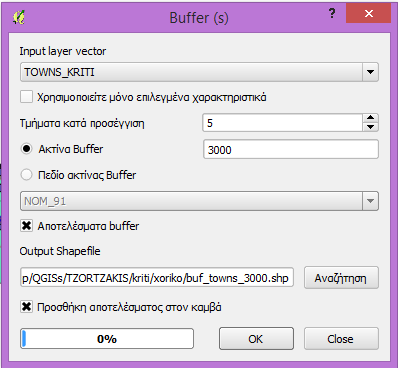Click the 0% progress bar
This screenshot has height=368, width=398.
point(107,339)
